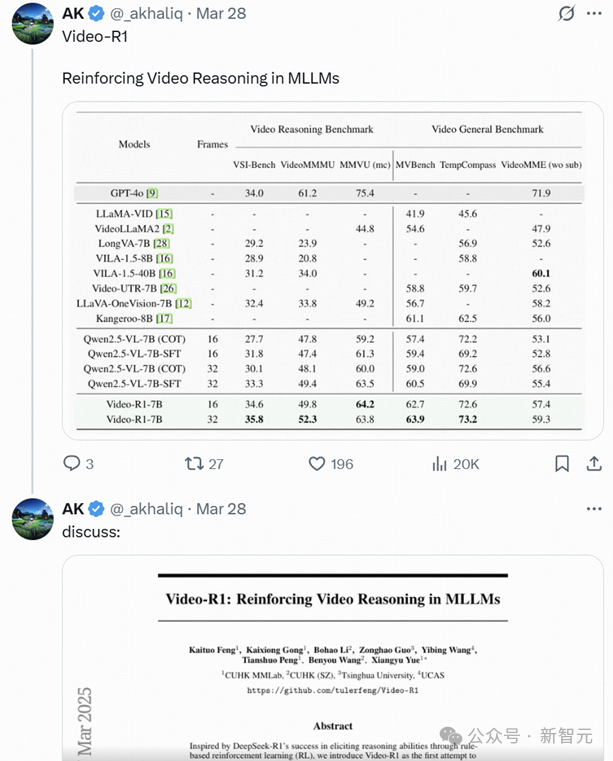Click the Grok icon on the Video-R1 tweet

pyautogui.click(x=567, y=14)
